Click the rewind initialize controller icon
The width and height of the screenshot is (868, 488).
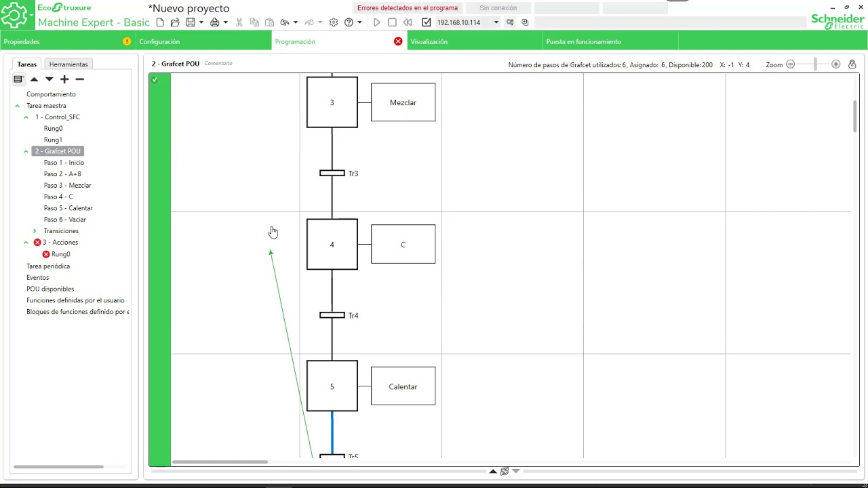pyautogui.click(x=408, y=22)
